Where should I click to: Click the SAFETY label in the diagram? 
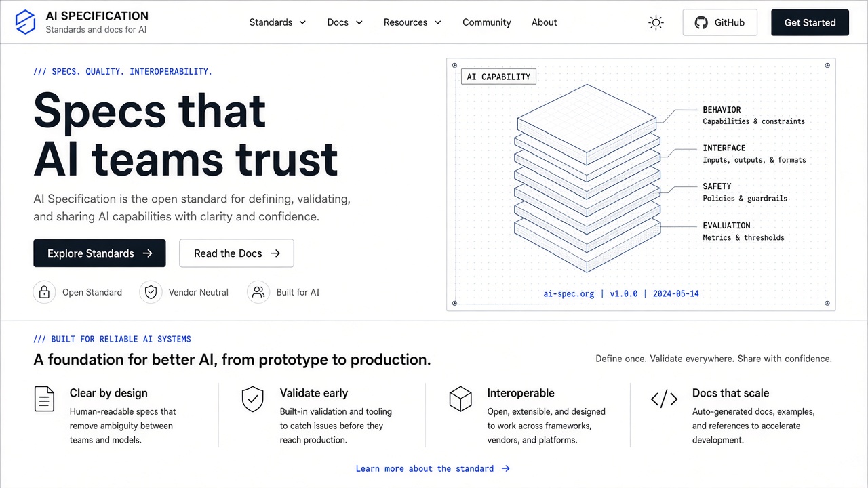pyautogui.click(x=717, y=186)
